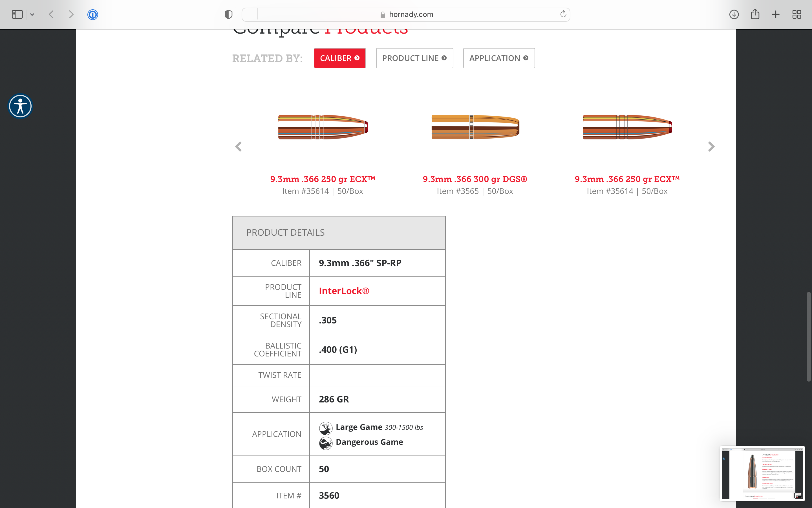Open the InterLock product line link
Screen dimensions: 812x508
(x=344, y=291)
